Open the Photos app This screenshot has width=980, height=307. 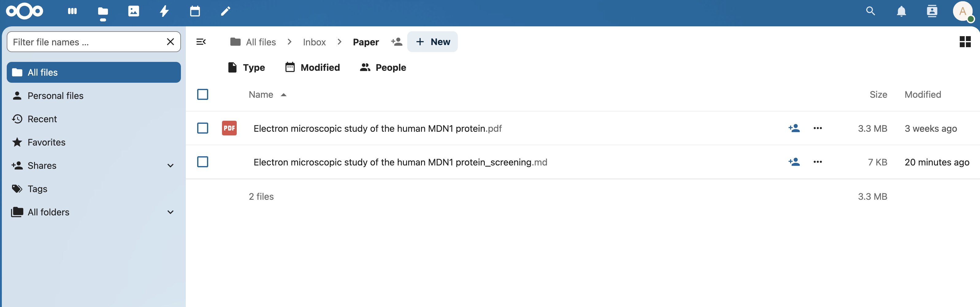(133, 11)
